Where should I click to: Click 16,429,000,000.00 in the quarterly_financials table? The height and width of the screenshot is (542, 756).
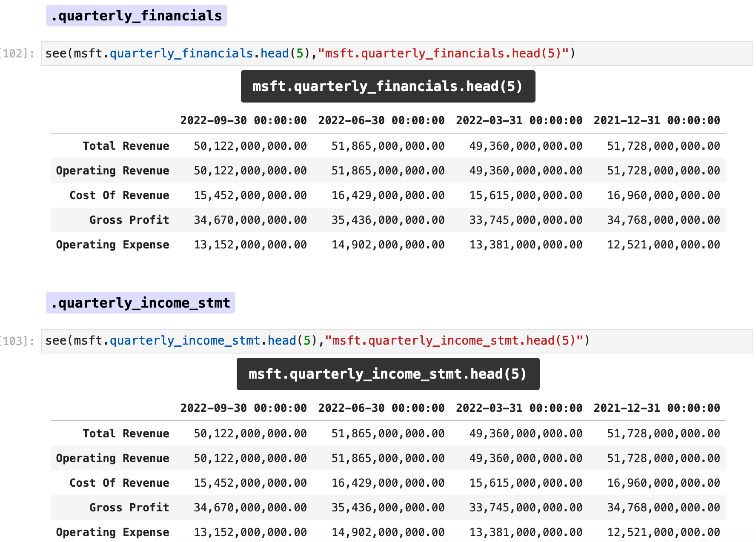click(388, 195)
